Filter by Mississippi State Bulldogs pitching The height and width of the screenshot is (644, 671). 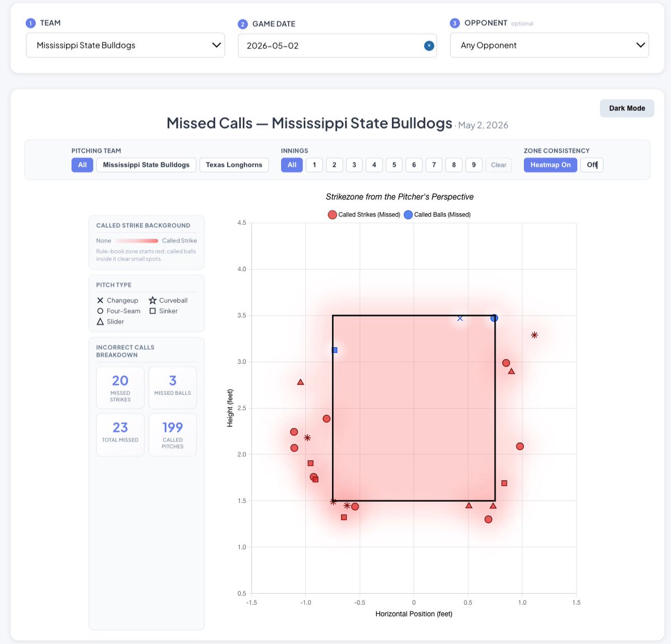[x=146, y=165]
